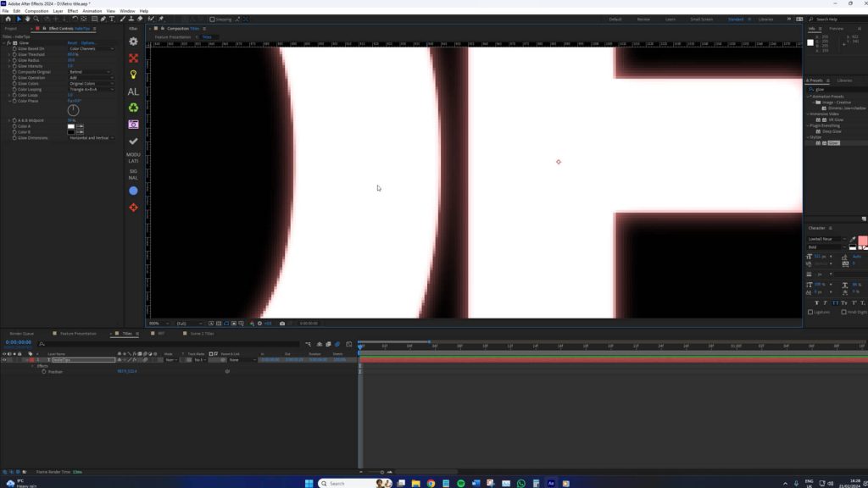868x488 pixels.
Task: Toggle the Position stopwatch in the timeline
Action: (44, 371)
